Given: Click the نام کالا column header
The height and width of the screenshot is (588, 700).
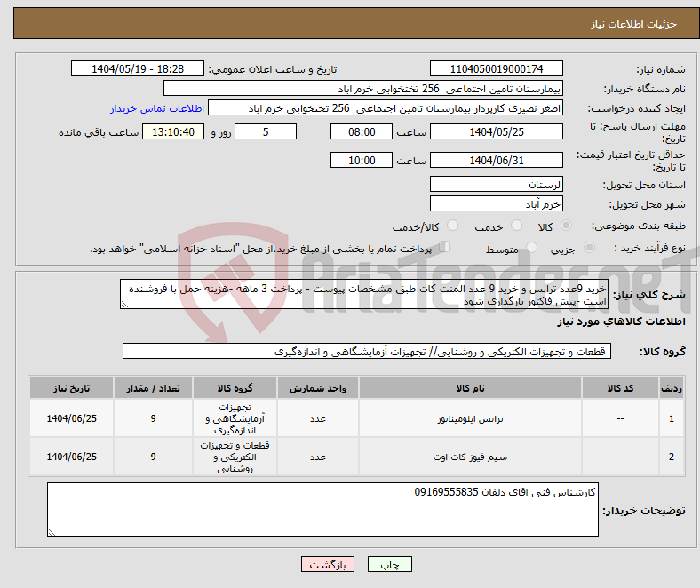Looking at the screenshot, I should click(x=470, y=388).
